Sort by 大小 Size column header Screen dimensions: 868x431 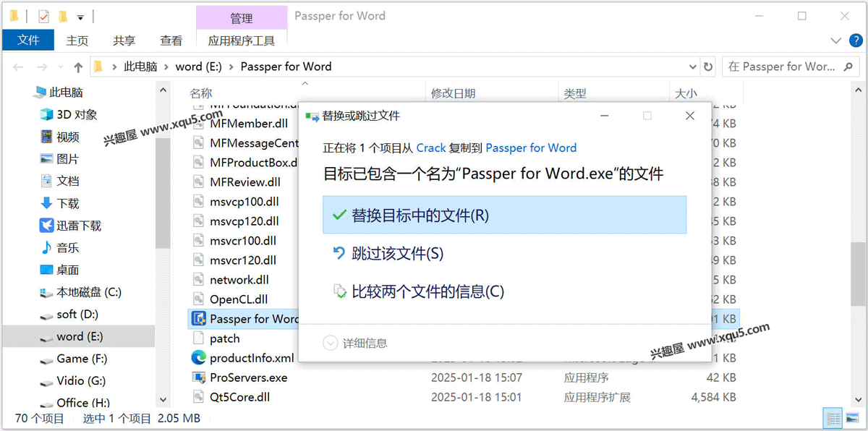coord(686,93)
